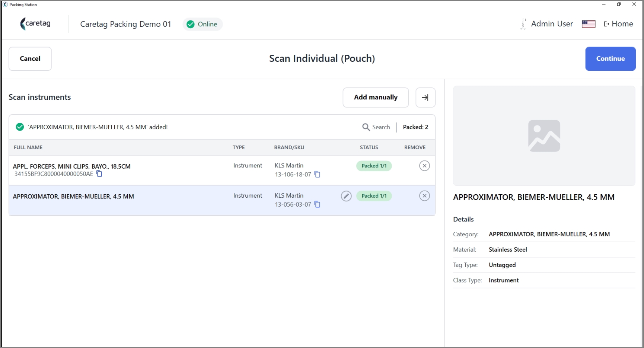
Task: Restore the Packing Station window size
Action: 619,4
